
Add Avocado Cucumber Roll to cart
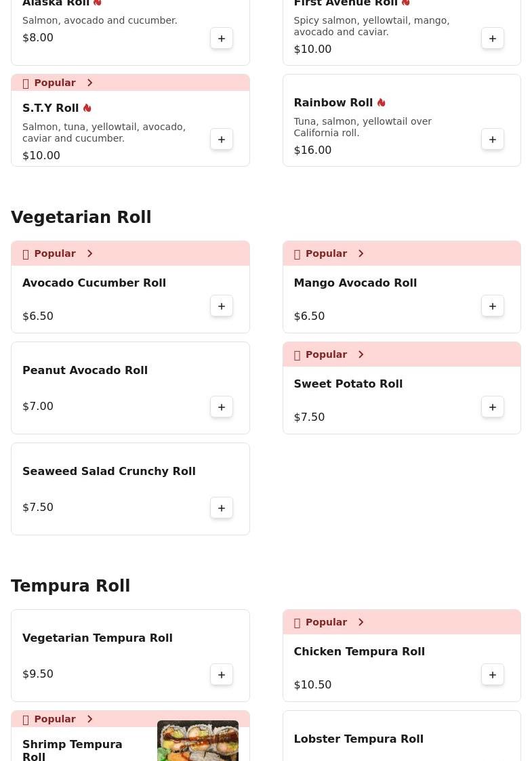click(x=222, y=306)
